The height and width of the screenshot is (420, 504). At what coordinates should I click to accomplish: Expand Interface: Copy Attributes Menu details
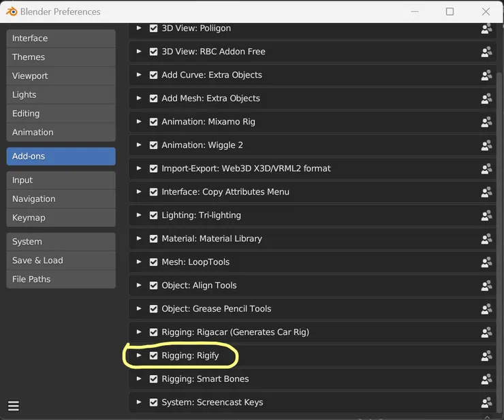(x=139, y=192)
